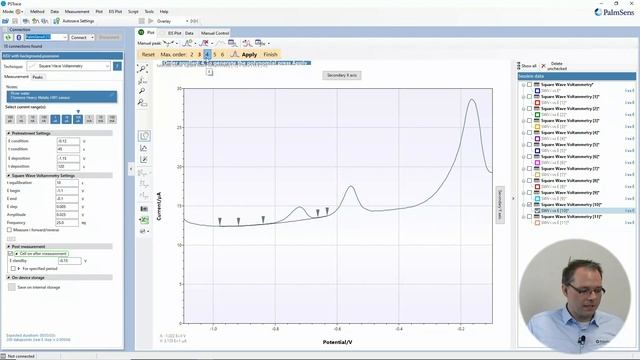This screenshot has width=640, height=360.
Task: Open the Technique dropdown Square Wave Voltammetry
Action: coord(69,66)
